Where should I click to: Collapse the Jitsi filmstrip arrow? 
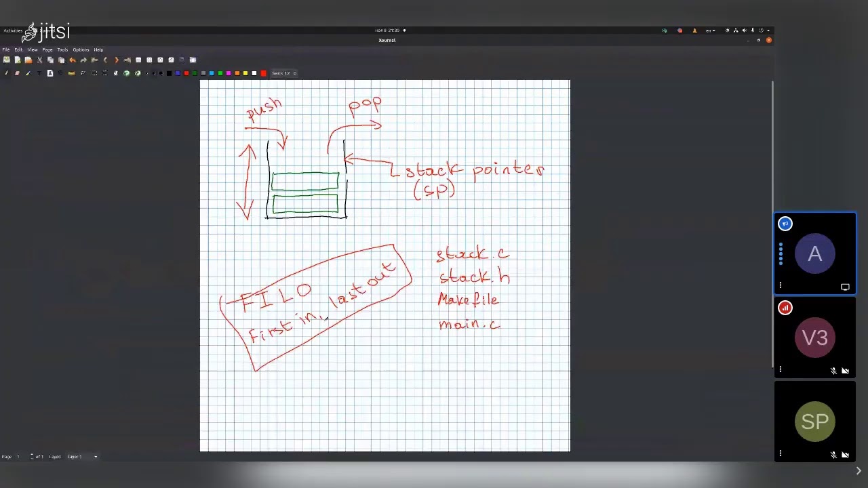(x=859, y=470)
